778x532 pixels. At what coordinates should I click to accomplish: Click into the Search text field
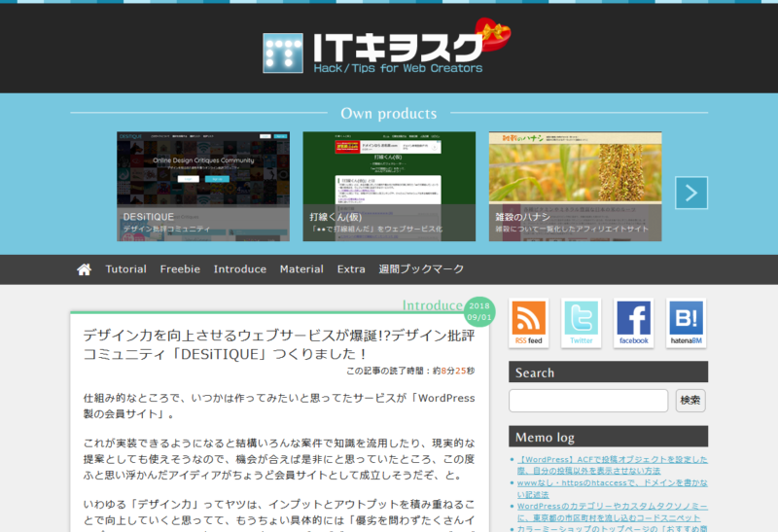pos(588,401)
